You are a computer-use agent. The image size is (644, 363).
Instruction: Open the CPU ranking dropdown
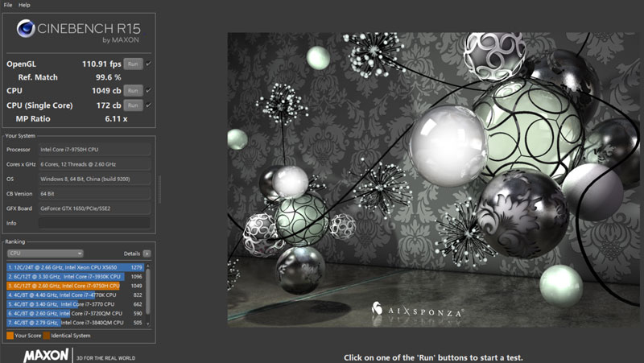45,254
